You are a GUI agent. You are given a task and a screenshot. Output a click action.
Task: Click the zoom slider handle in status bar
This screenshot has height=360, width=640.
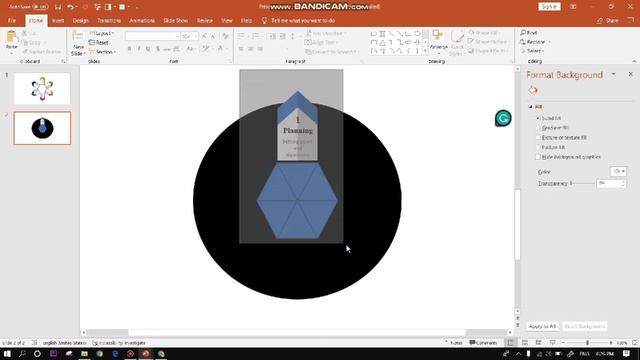(x=587, y=343)
